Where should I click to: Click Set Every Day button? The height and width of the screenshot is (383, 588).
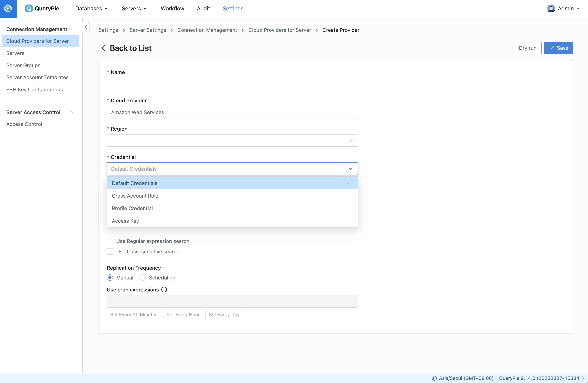[224, 314]
